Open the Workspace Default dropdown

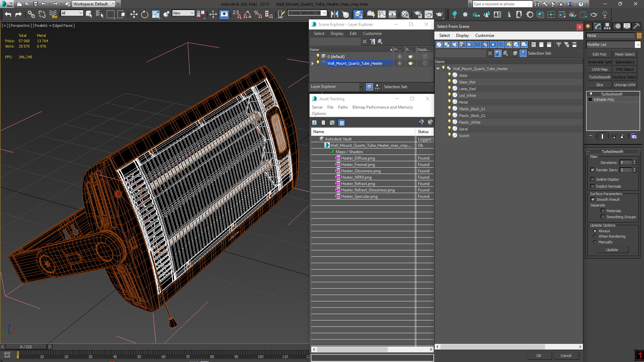93,4
